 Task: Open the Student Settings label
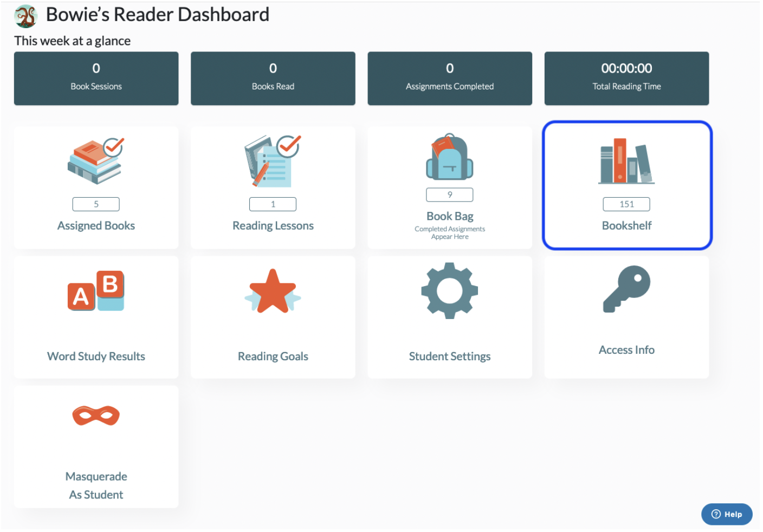(x=450, y=356)
